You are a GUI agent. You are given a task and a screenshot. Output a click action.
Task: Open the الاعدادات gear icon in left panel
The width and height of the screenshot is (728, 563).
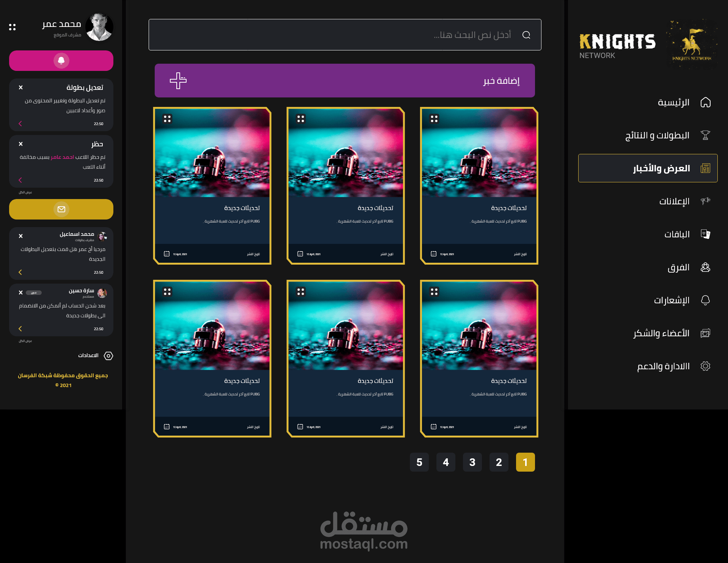[108, 356]
